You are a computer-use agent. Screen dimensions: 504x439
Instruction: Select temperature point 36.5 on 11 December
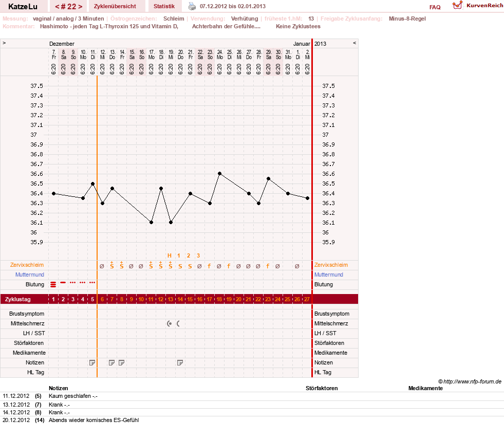coord(92,184)
